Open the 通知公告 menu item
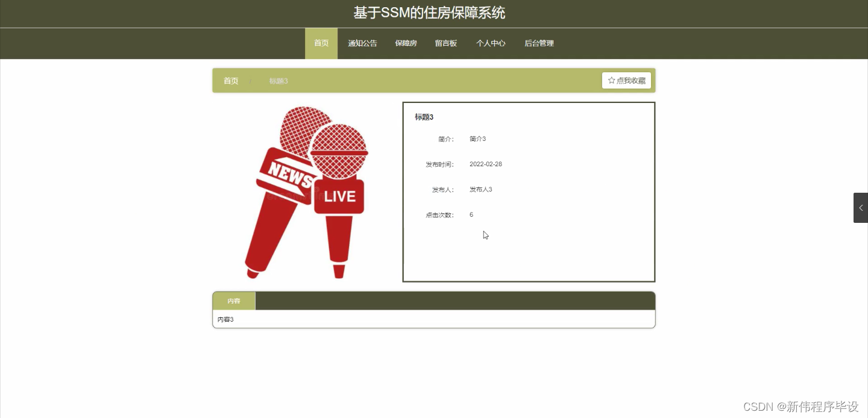The width and height of the screenshot is (868, 418). coord(362,43)
